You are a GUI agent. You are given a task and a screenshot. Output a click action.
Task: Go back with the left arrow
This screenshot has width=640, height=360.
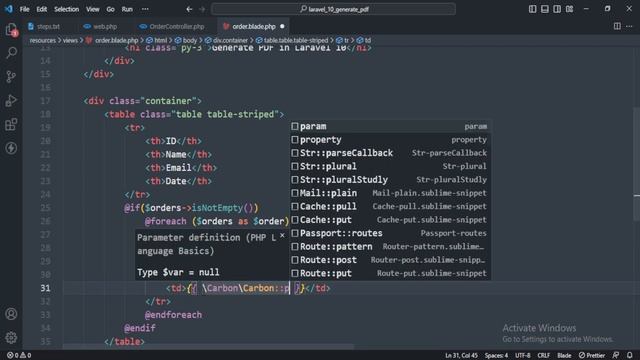pos(189,9)
